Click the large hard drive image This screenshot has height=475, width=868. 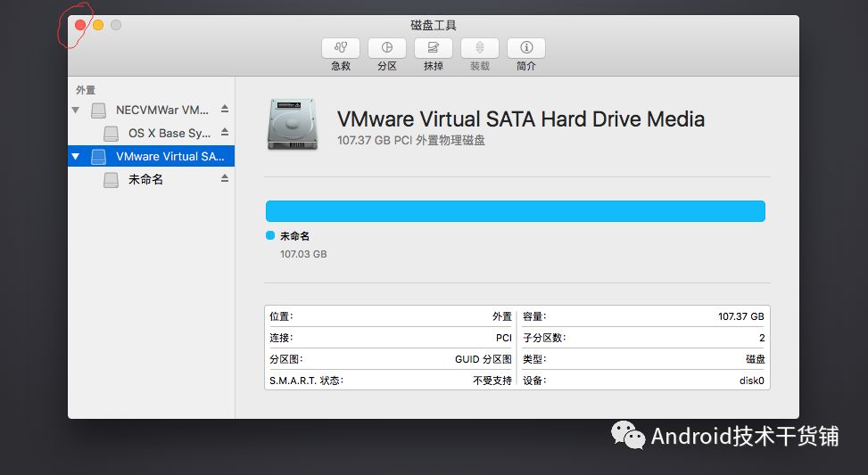293,125
